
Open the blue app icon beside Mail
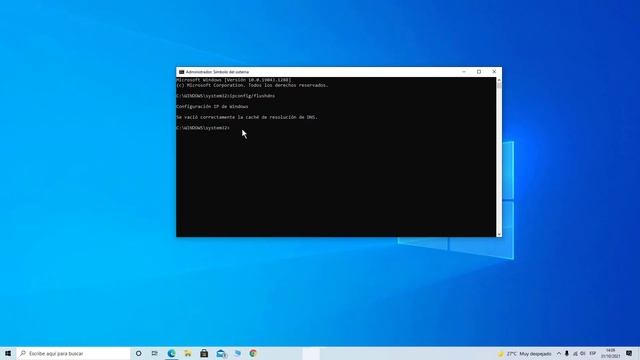coord(237,353)
